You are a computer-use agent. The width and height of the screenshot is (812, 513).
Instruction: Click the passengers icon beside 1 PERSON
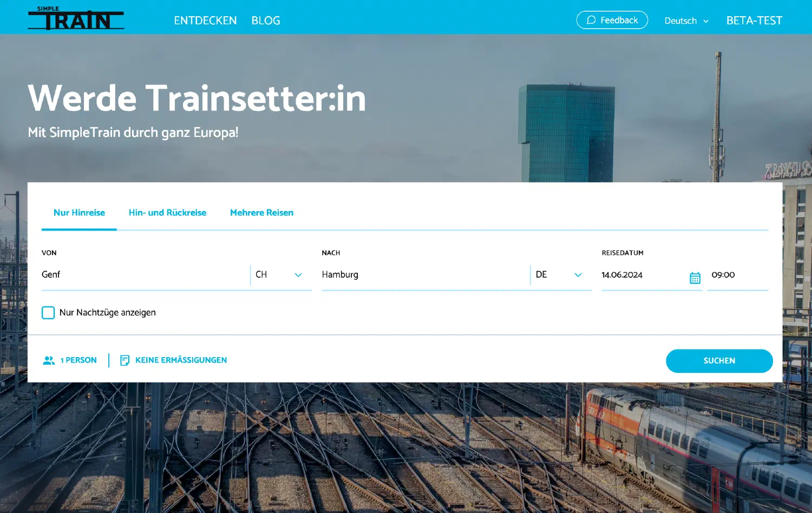(49, 360)
